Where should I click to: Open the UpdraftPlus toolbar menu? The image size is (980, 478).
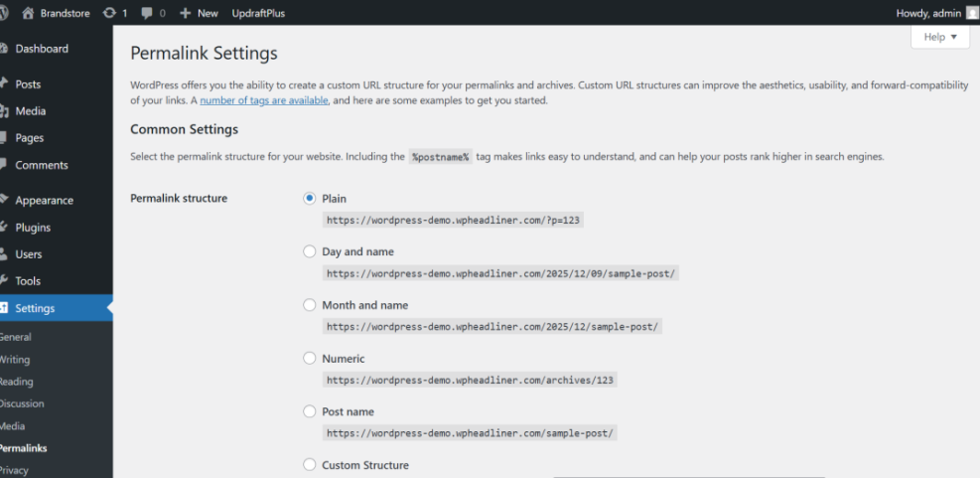click(258, 13)
